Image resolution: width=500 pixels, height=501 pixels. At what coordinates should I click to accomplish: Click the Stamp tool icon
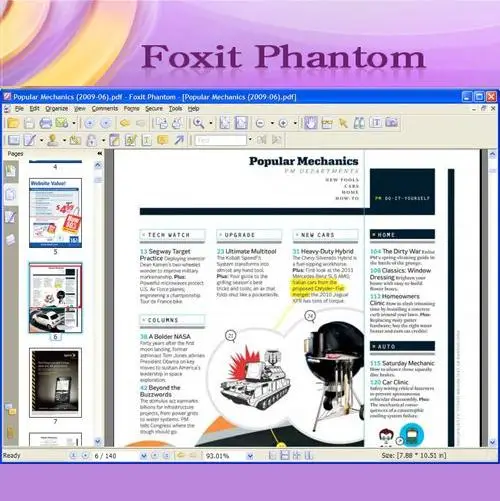pos(52,140)
